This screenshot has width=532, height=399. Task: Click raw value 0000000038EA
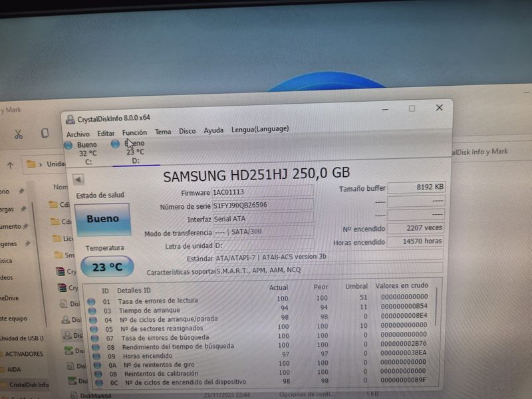click(403, 353)
